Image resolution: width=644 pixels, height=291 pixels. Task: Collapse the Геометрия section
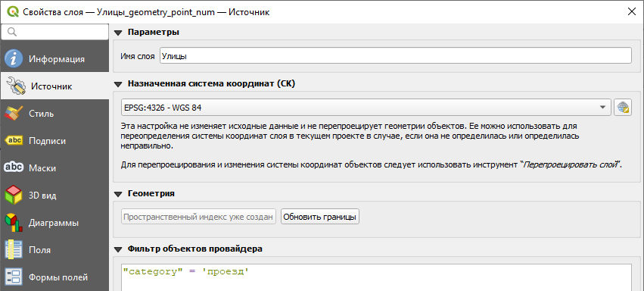point(118,194)
